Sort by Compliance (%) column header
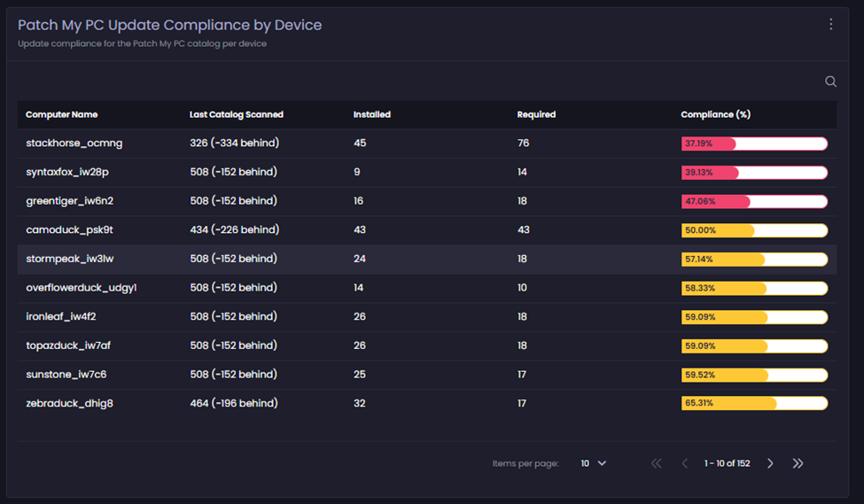864x504 pixels. click(x=716, y=114)
